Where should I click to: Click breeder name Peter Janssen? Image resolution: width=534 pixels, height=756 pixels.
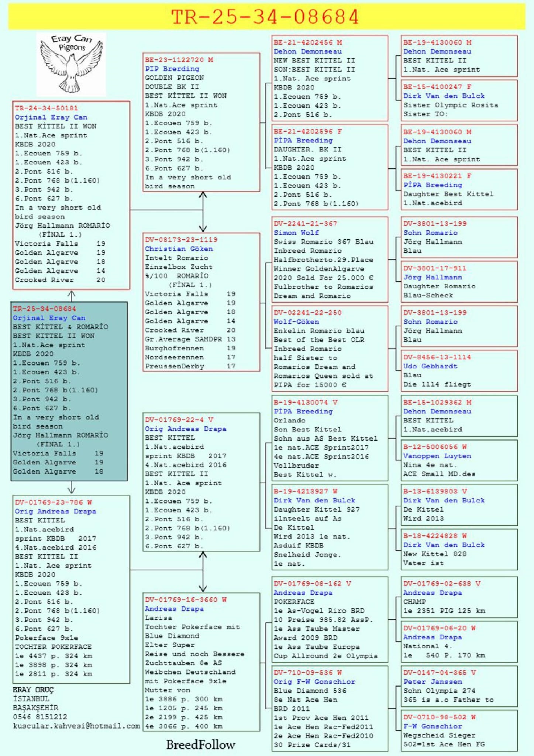(433, 682)
